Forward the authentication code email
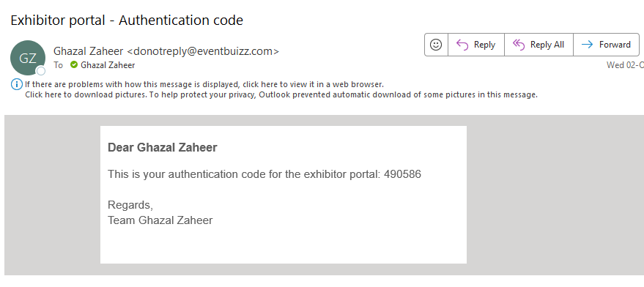This screenshot has height=287, width=644. click(x=606, y=45)
